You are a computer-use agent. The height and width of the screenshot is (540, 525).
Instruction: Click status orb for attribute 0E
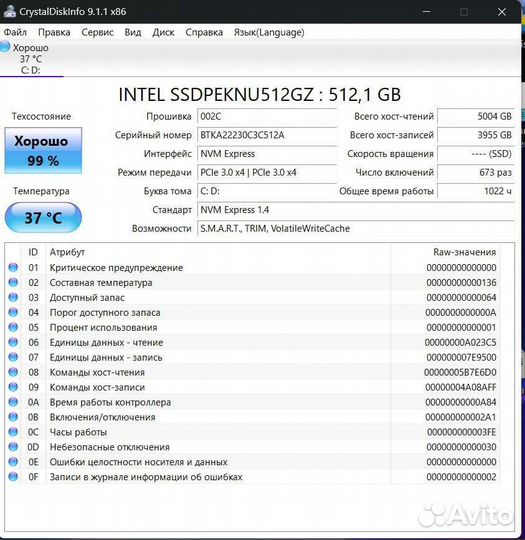13,462
